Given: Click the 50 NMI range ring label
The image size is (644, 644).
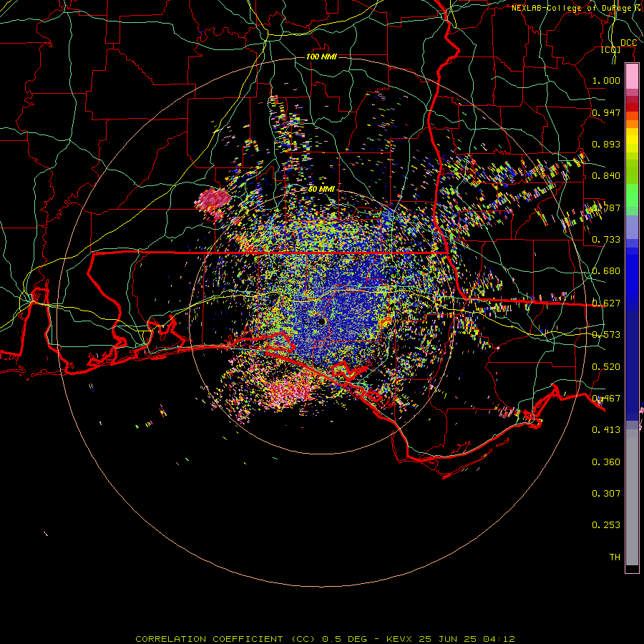Looking at the screenshot, I should (321, 189).
